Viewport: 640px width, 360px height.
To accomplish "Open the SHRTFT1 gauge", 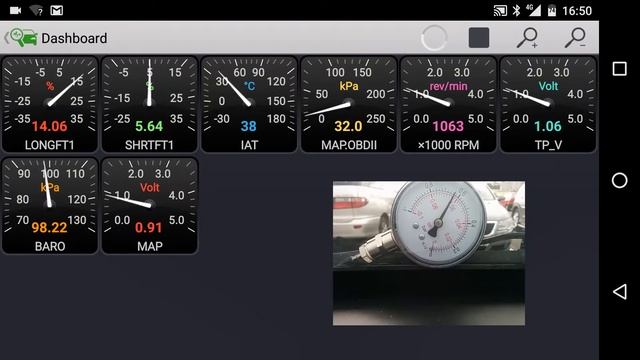I will (149, 104).
